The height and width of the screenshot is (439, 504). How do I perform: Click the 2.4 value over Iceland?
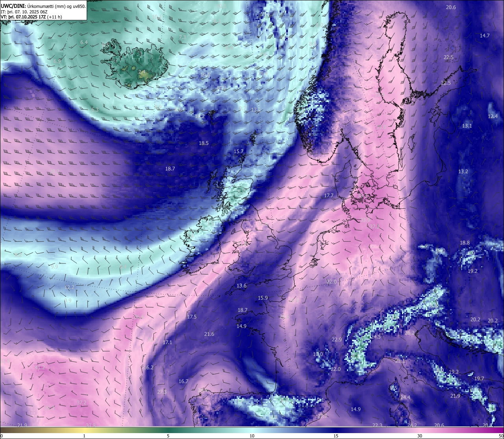coord(142,72)
